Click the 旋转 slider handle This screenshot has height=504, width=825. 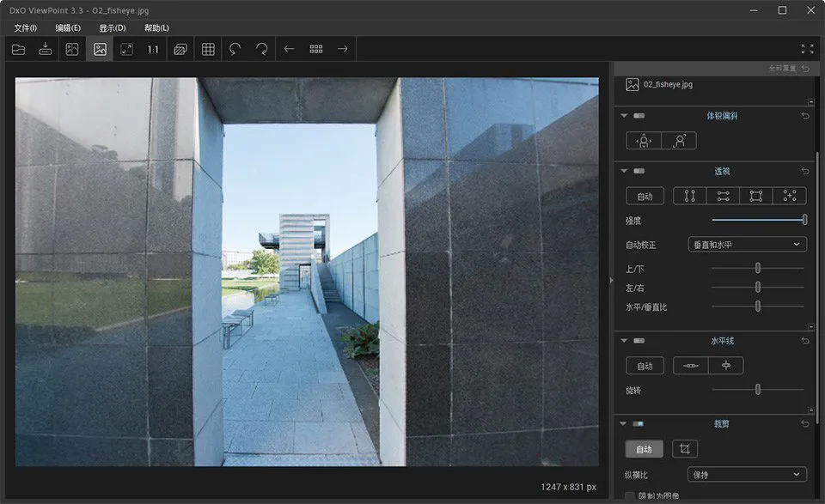point(758,390)
